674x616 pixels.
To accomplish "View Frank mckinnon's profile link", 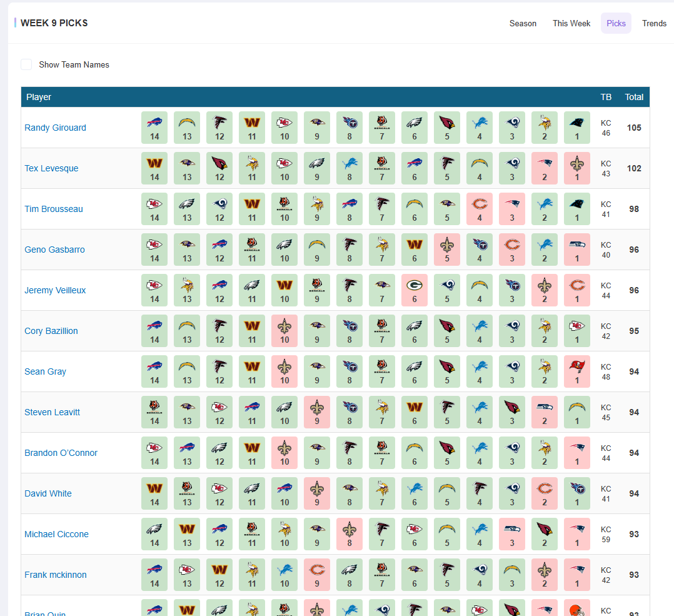I will click(55, 575).
